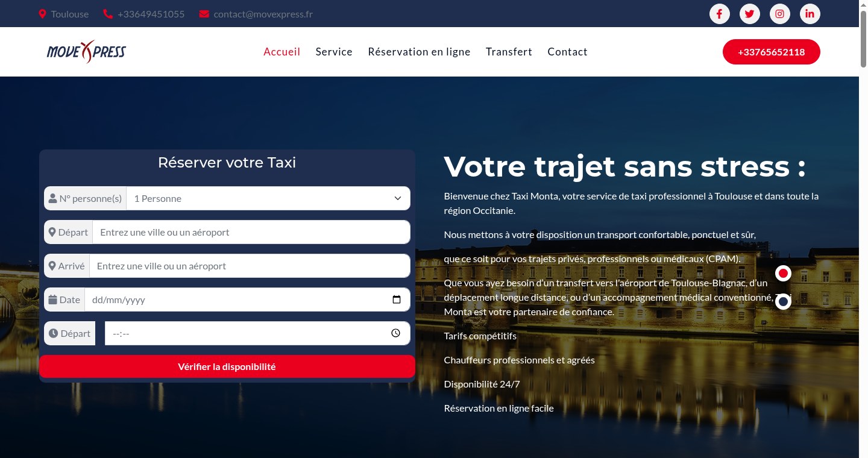Image resolution: width=868 pixels, height=458 pixels.
Task: Click the clock icon beside Départ time label
Action: (x=53, y=333)
